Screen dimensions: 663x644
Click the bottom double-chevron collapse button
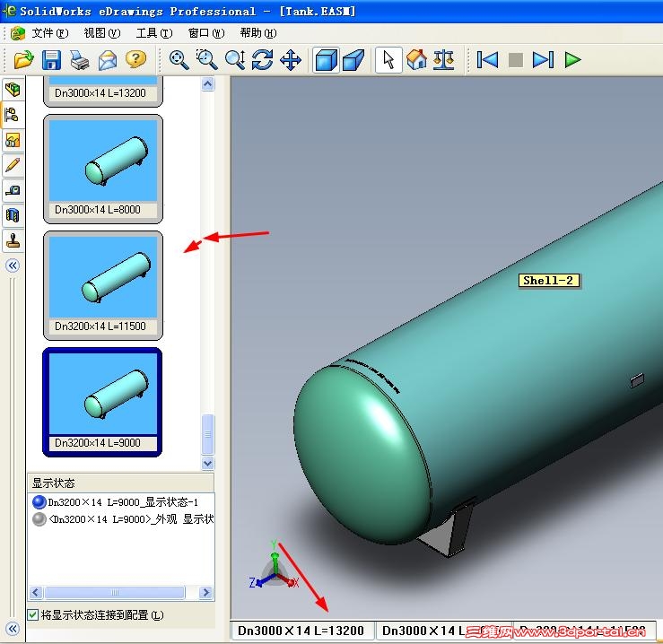click(13, 629)
